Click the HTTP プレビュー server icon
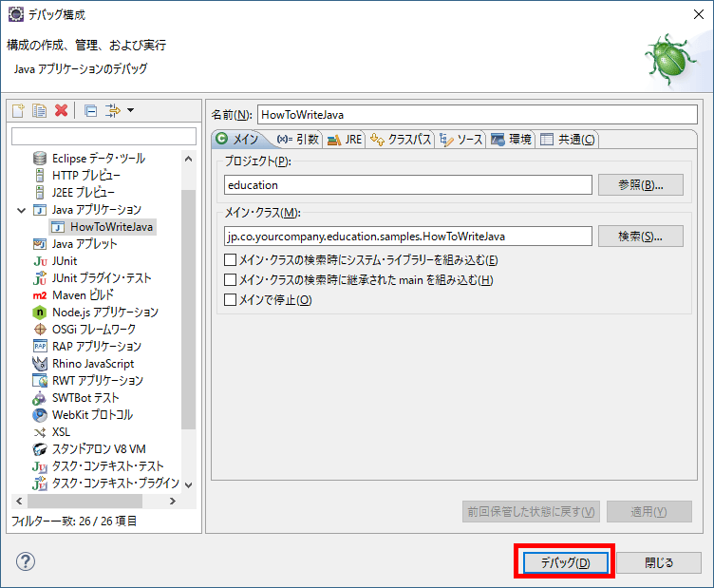 pyautogui.click(x=40, y=176)
